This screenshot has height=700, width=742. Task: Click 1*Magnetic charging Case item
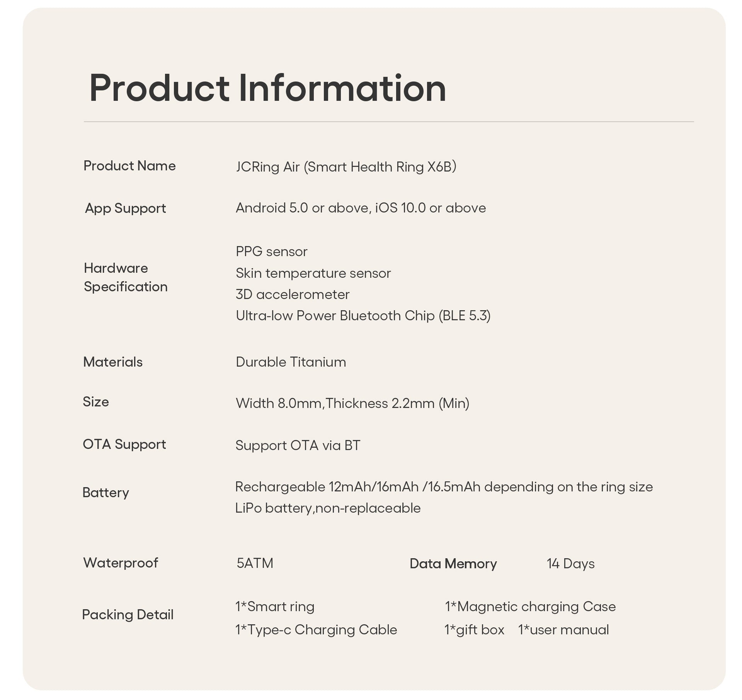(530, 607)
